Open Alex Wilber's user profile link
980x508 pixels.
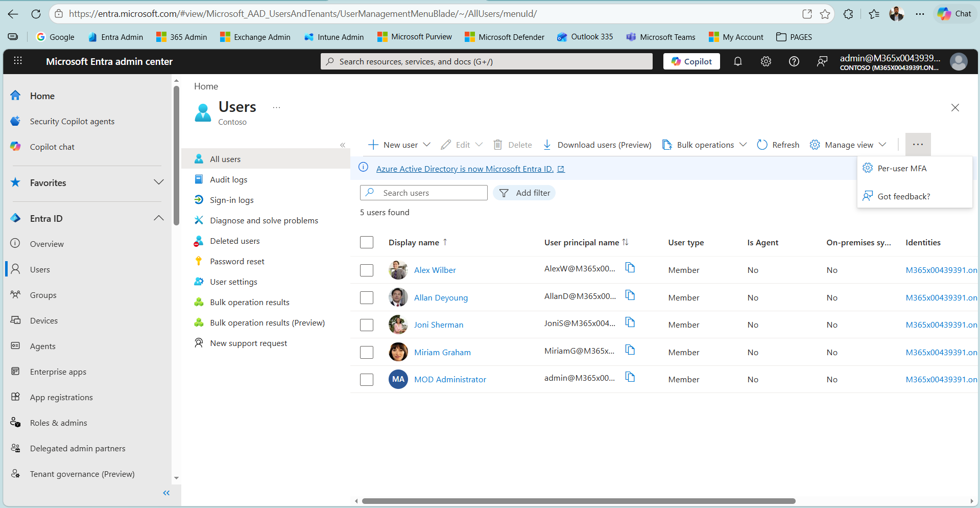pyautogui.click(x=435, y=270)
